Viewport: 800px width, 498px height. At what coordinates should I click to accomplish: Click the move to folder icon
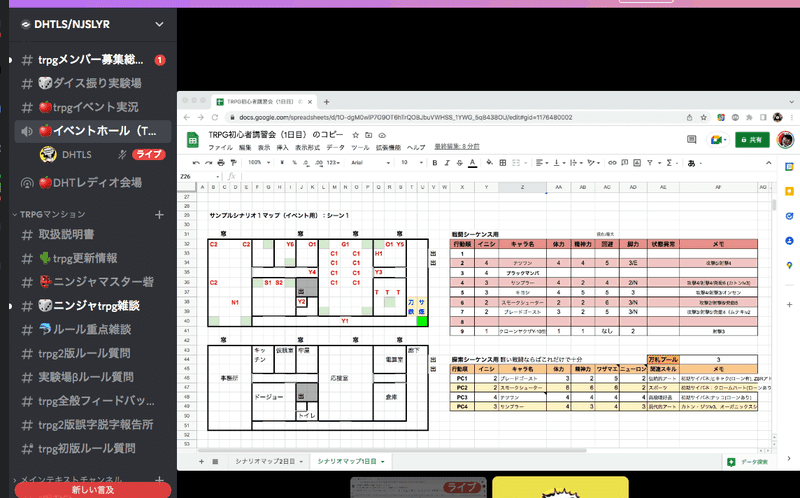click(368, 135)
